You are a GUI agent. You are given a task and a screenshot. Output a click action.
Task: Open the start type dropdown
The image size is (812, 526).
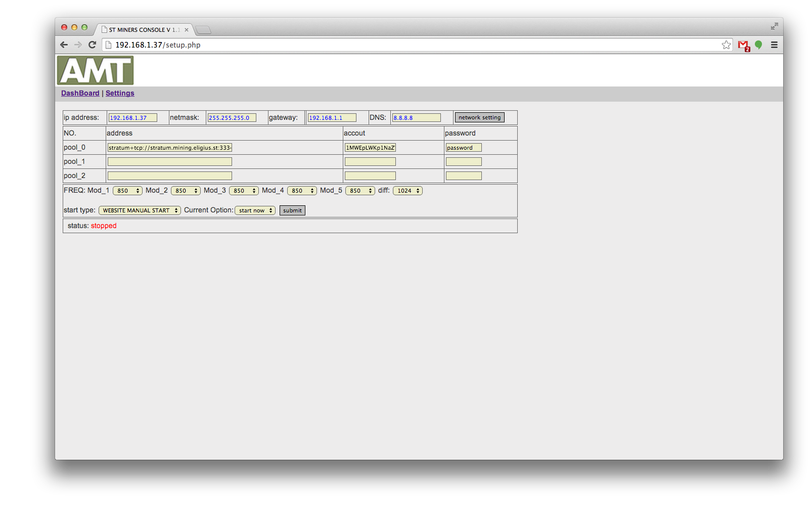[140, 210]
